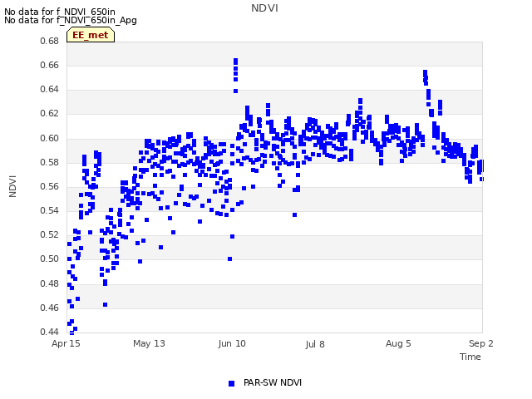
Task: Click the 0.54 y-axis tick label
Action: point(50,210)
